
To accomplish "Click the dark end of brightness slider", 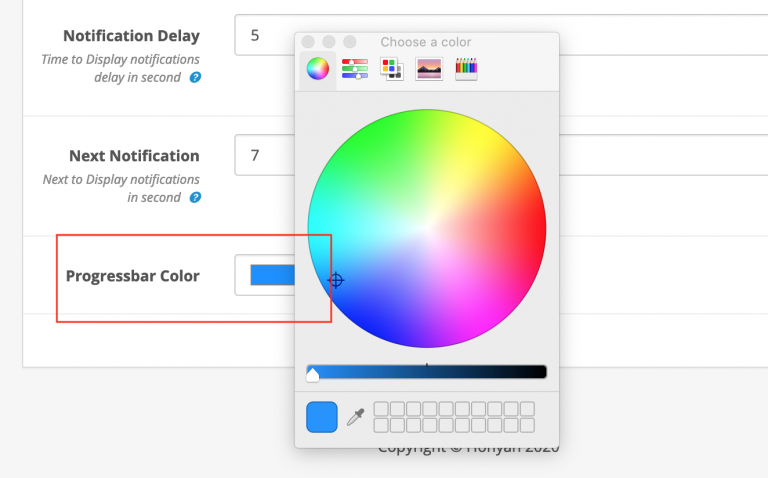I will (540, 372).
